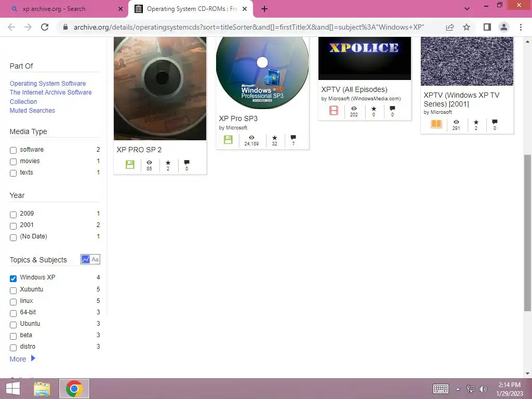Click the texts book icon on XPTV 2001

436,124
